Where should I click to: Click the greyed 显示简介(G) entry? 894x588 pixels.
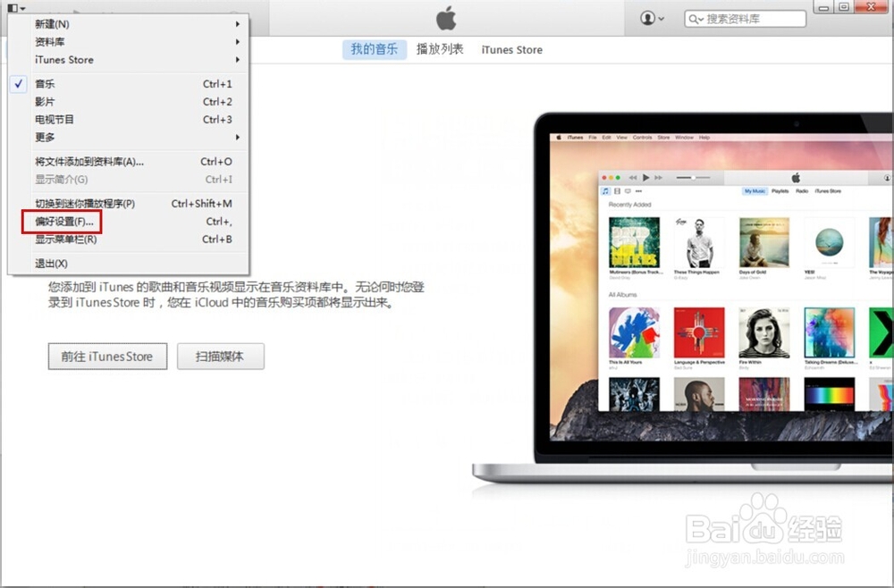pos(129,180)
